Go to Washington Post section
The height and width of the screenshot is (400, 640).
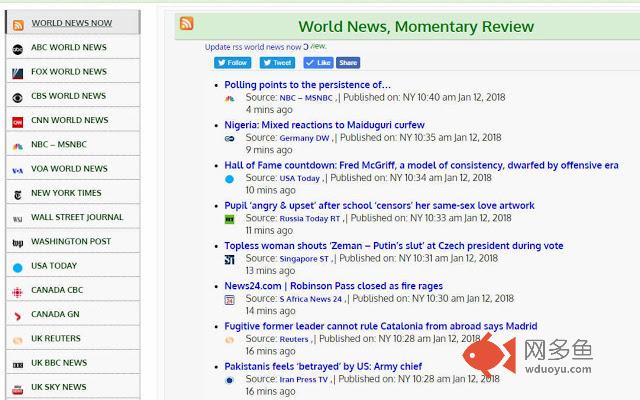pos(73,241)
